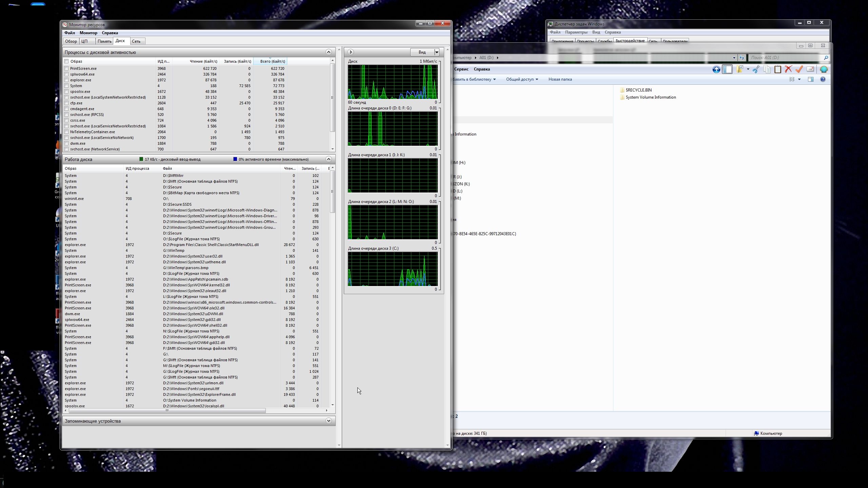
Task: Click the Новая папка button
Action: point(560,79)
